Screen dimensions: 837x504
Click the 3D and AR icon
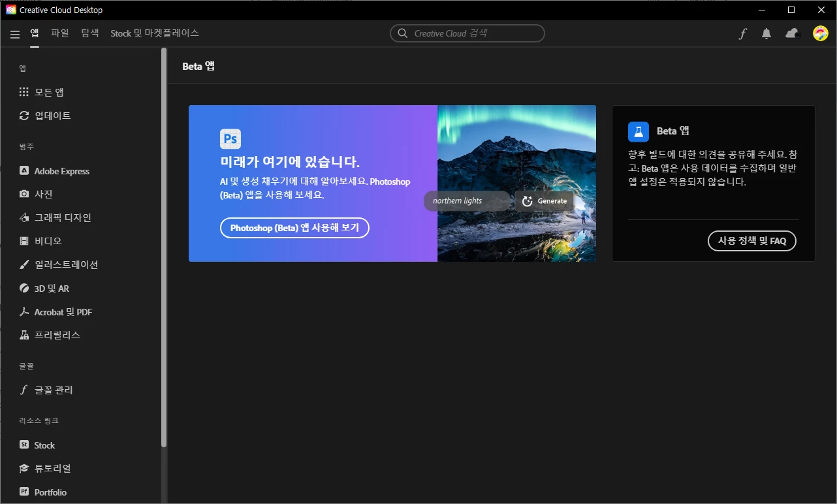pos(24,288)
